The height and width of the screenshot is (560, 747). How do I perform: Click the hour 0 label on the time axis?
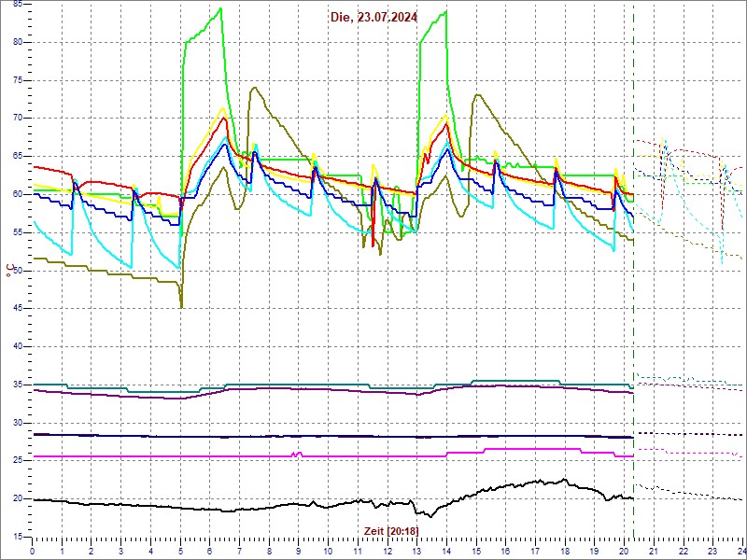32,551
